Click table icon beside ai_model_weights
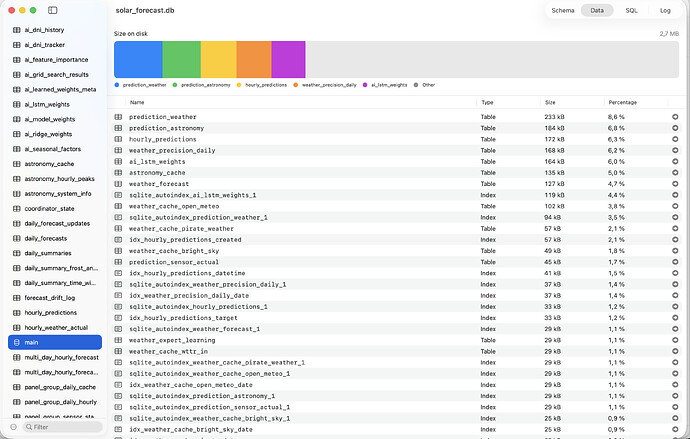The height and width of the screenshot is (439, 690). 17,119
